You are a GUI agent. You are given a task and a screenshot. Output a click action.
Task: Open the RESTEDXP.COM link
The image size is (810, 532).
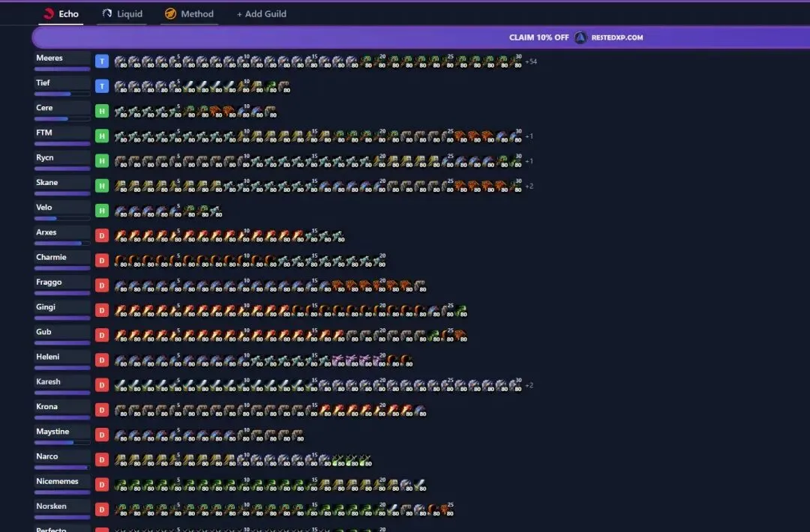pyautogui.click(x=617, y=37)
